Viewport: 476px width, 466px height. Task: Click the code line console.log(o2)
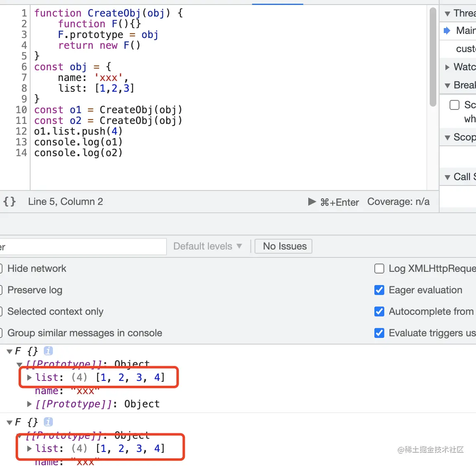(x=79, y=153)
